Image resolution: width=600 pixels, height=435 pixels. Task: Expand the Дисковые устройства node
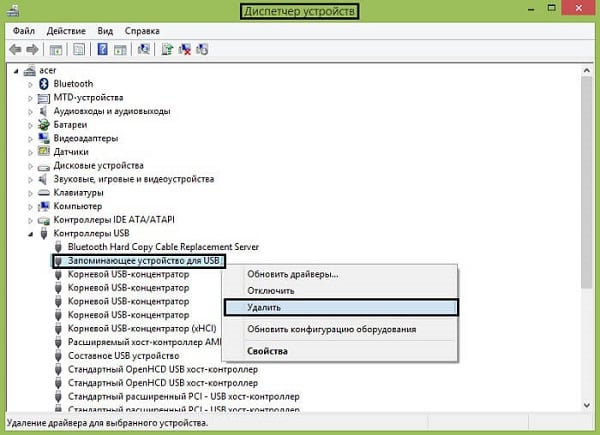[29, 165]
